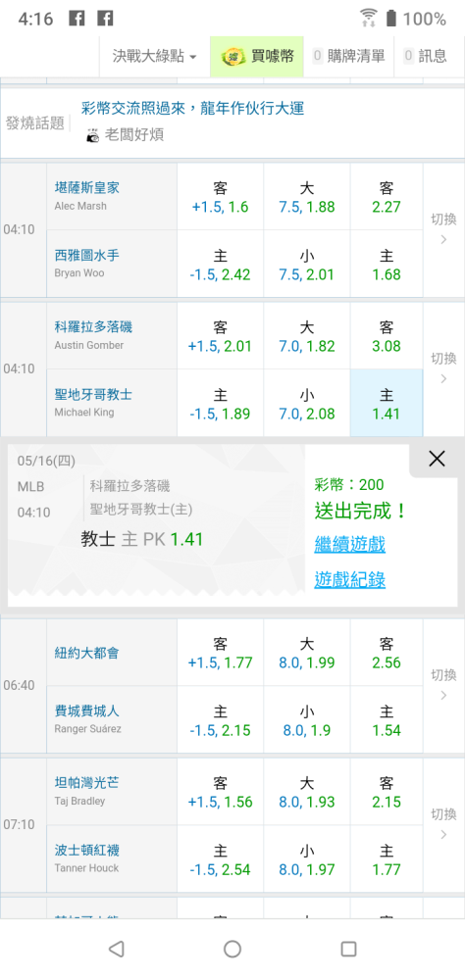Click 切換 arrow for Mets vs Phillies
Viewport: 465px width, 980px height.
tap(443, 685)
